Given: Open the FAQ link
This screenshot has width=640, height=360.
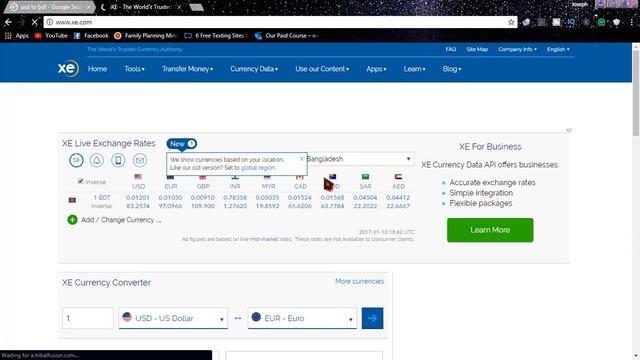Looking at the screenshot, I should pos(451,49).
